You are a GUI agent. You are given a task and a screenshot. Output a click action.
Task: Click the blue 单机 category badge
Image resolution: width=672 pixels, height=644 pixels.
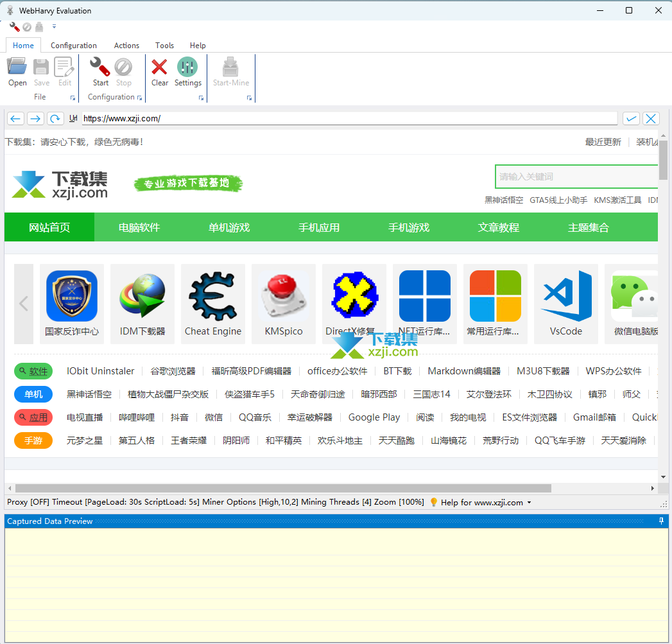click(x=33, y=394)
